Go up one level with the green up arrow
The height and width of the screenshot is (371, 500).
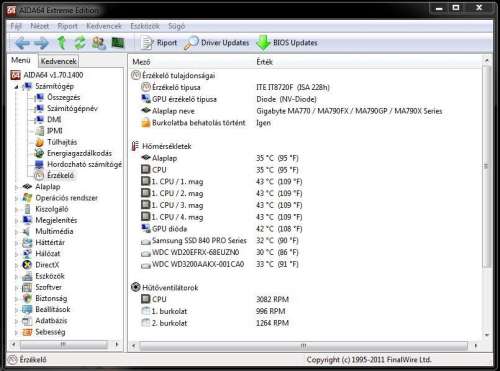pyautogui.click(x=61, y=43)
